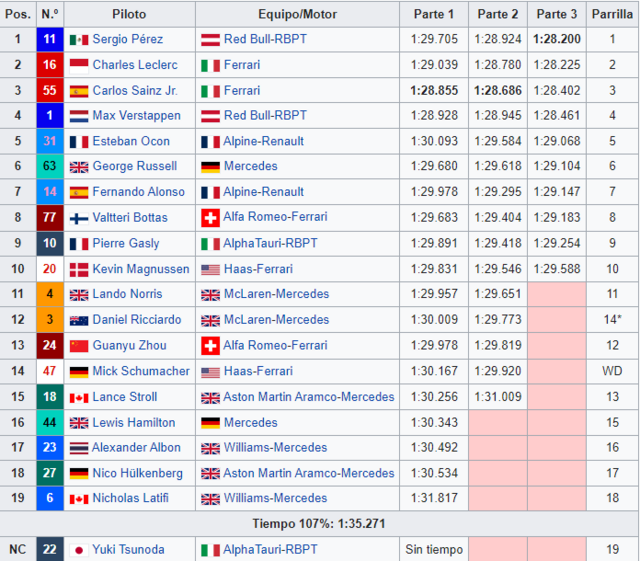Image resolution: width=640 pixels, height=561 pixels.
Task: Click the Australian flag beside Daniel Ricciardo
Action: pyautogui.click(x=79, y=320)
